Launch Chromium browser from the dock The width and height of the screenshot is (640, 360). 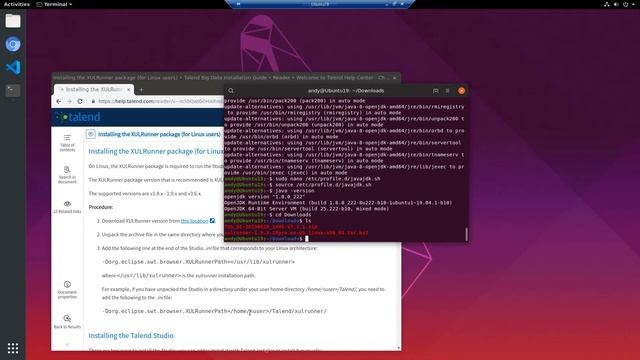(x=13, y=44)
